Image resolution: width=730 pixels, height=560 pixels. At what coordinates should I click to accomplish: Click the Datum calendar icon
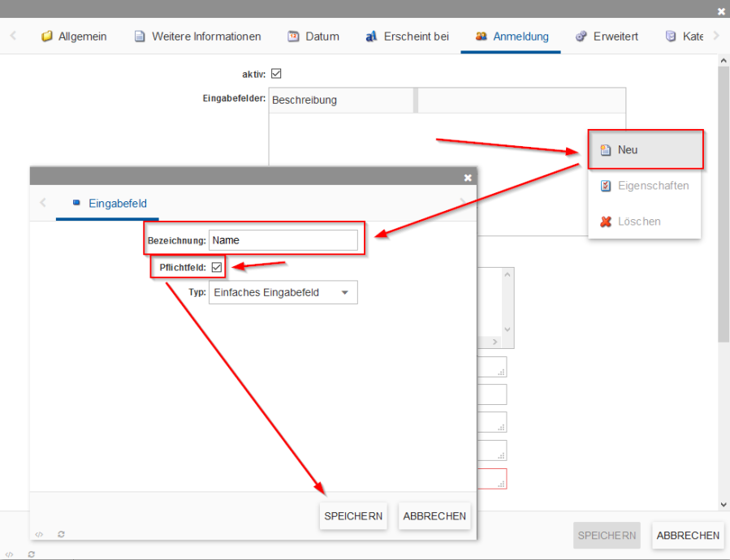293,37
